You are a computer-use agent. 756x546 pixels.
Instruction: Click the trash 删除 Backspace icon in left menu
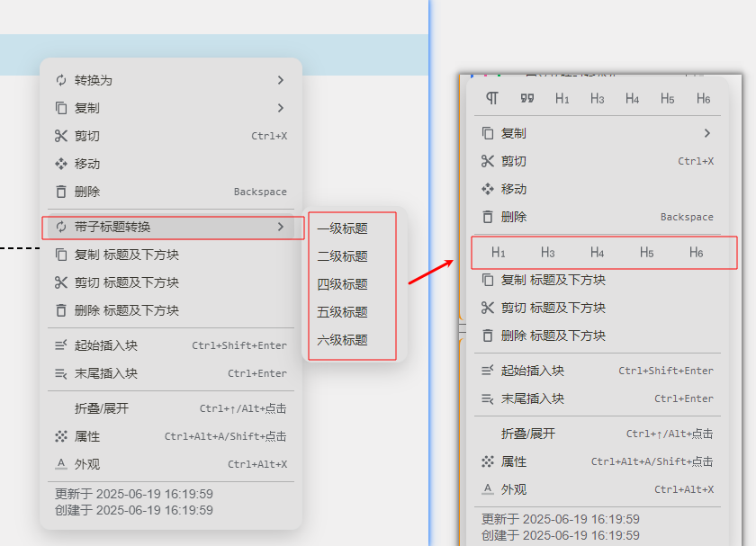click(61, 192)
